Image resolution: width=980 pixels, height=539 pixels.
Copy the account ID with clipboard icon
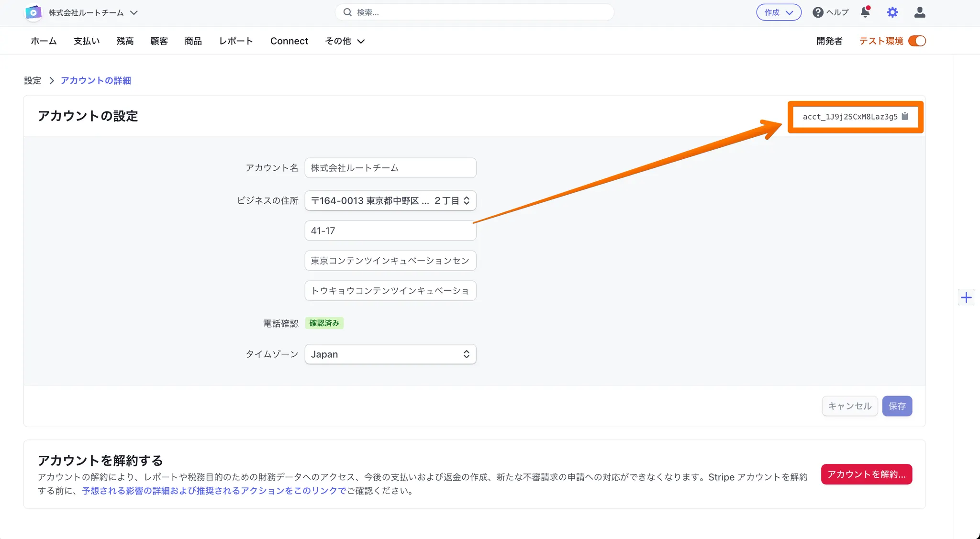[904, 116]
